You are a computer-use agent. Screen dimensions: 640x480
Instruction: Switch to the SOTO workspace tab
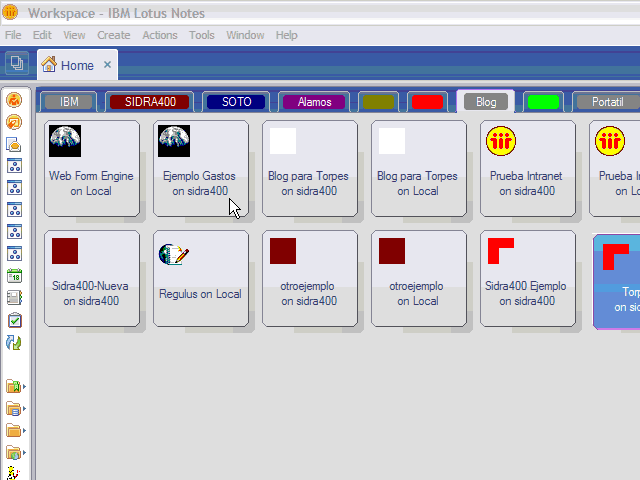[x=236, y=102]
